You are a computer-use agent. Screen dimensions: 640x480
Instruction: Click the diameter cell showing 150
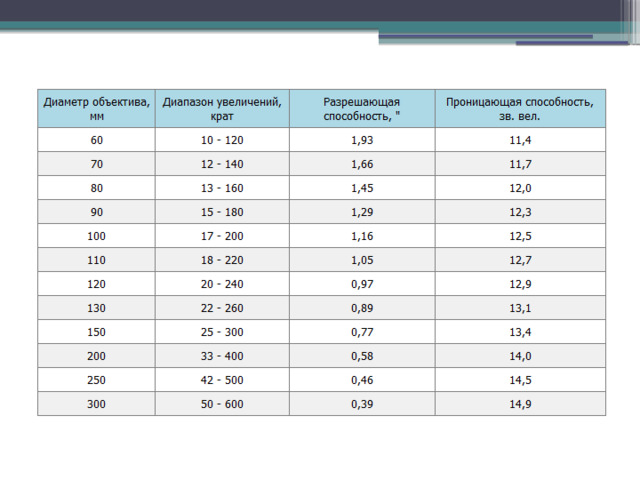(x=96, y=332)
